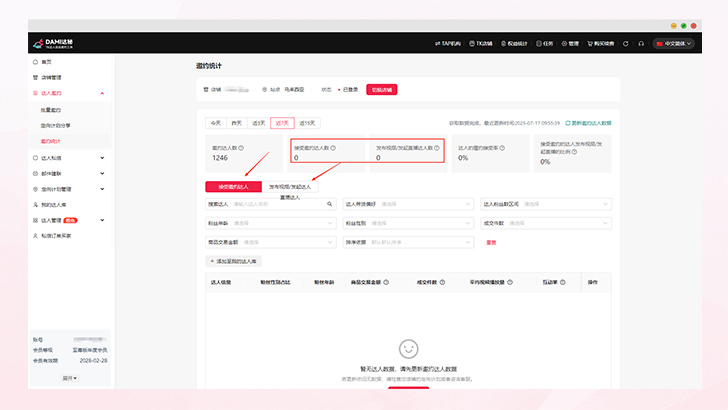Open 购买续费 in the top navigation
The height and width of the screenshot is (410, 728).
pos(600,44)
